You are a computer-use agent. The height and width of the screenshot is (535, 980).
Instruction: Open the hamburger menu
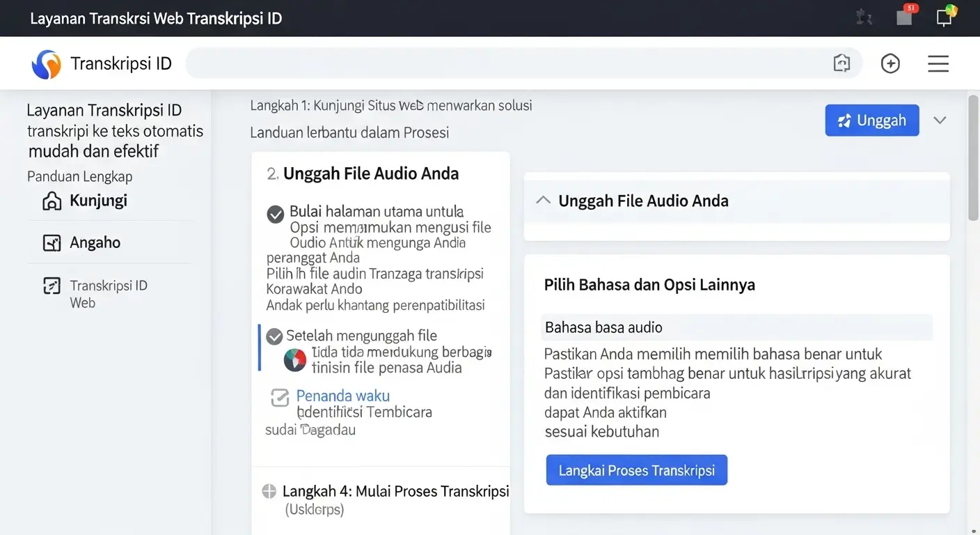938,64
